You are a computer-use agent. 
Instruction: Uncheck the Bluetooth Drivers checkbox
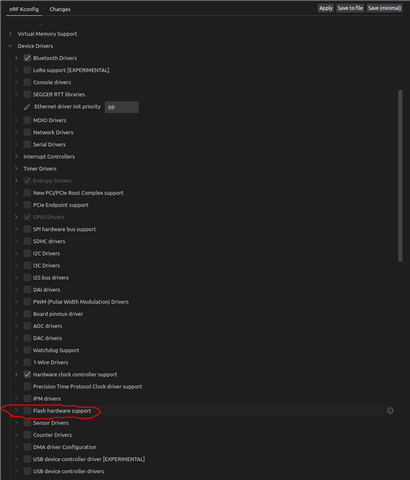click(27, 58)
